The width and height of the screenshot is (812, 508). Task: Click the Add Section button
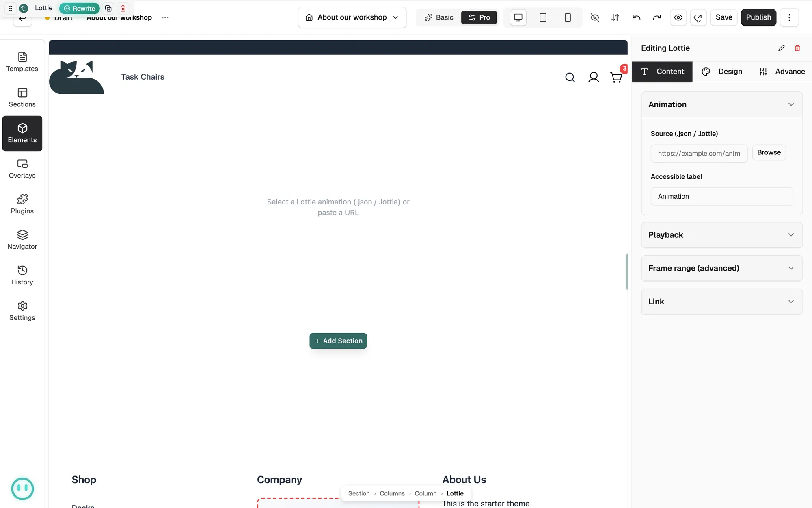point(338,341)
